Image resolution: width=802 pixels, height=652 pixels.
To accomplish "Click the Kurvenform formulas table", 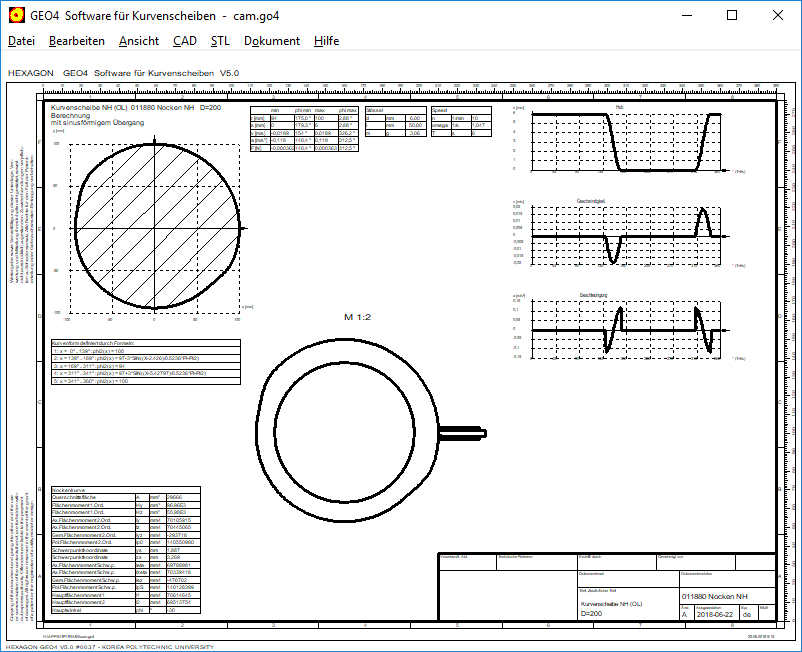I will pos(145,363).
